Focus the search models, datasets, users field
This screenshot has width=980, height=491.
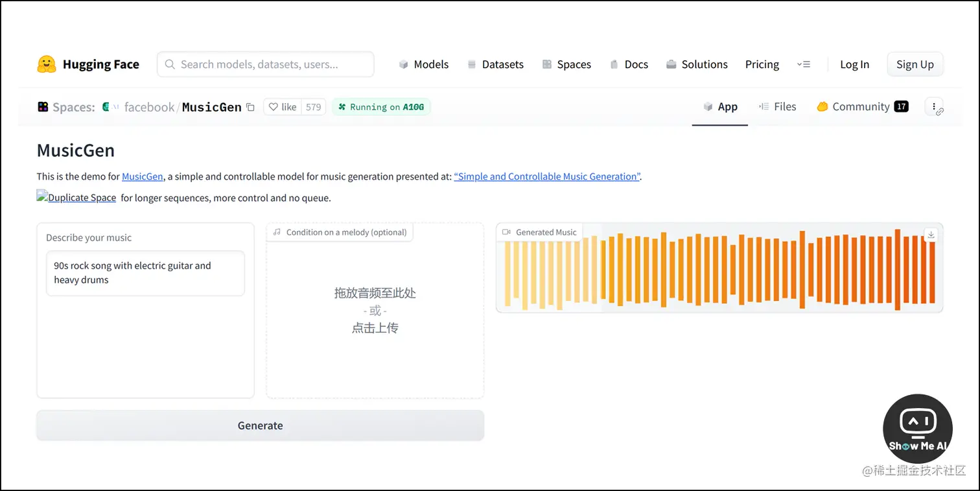(266, 64)
